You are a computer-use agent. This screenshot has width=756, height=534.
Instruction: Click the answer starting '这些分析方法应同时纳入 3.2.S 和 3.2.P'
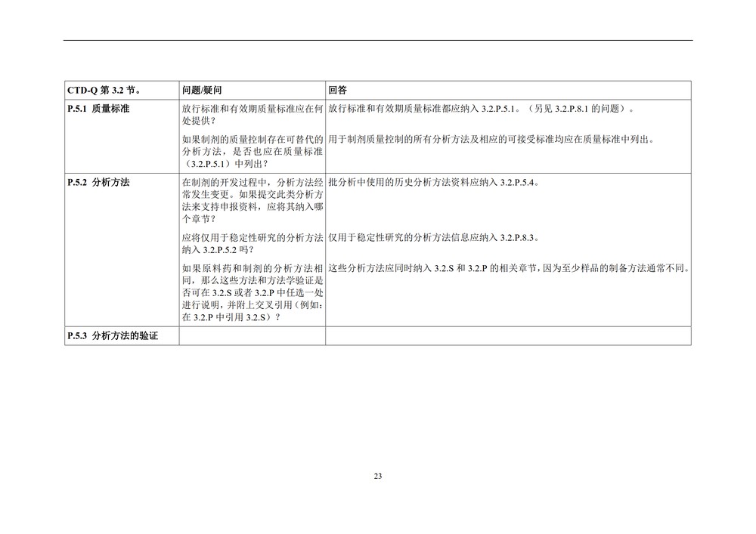[x=509, y=269]
